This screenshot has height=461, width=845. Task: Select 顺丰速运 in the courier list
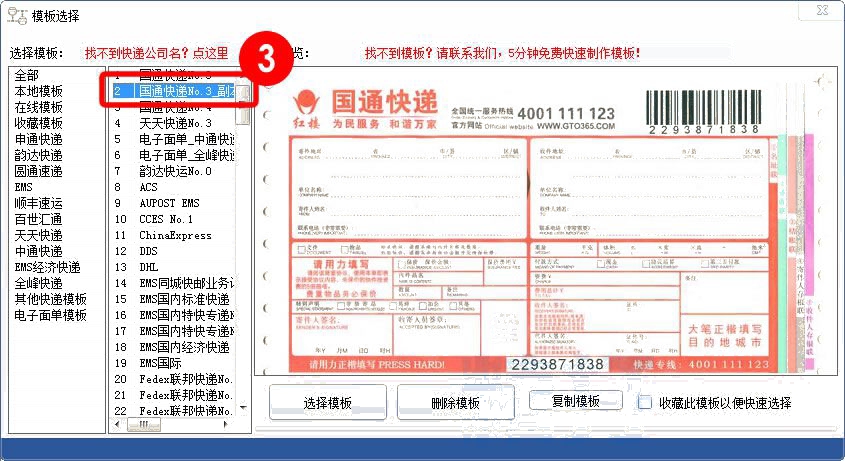pos(38,203)
